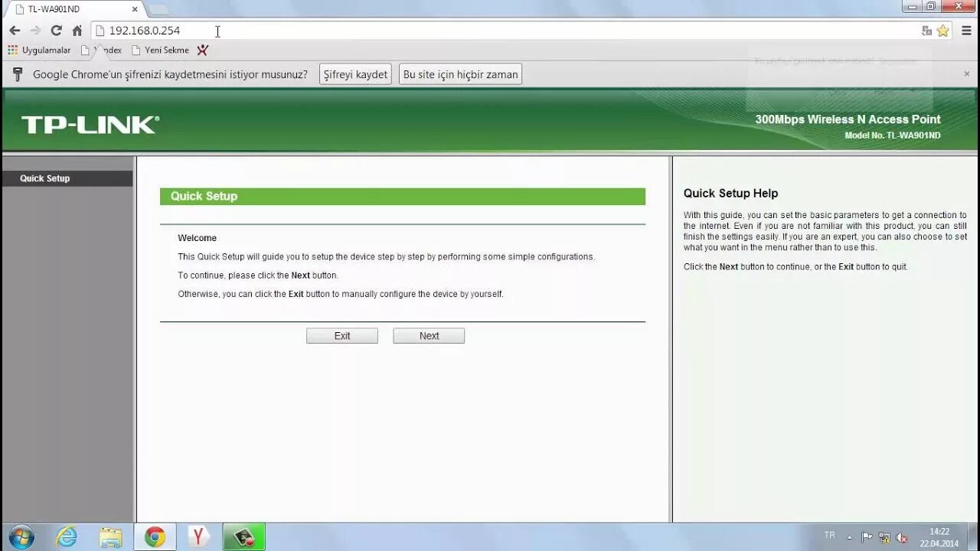Open the Yandex browser taskbar icon
Screen dimensions: 980x551
click(x=199, y=536)
